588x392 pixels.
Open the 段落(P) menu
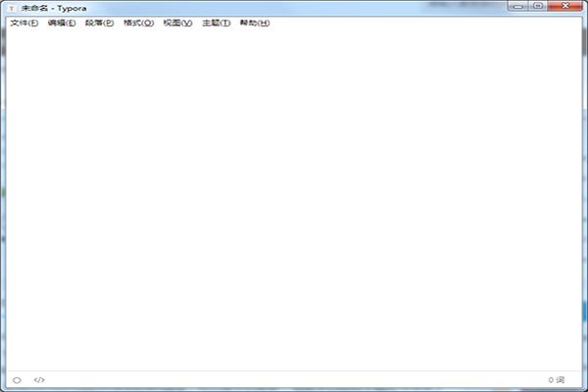coord(99,23)
